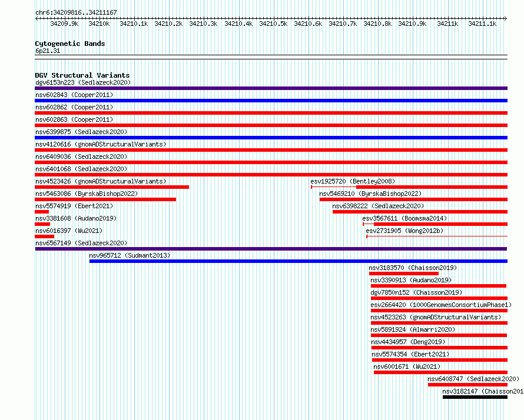The width and height of the screenshot is (524, 420).
Task: Click the 34211k ruler tick label
Action: (x=447, y=24)
